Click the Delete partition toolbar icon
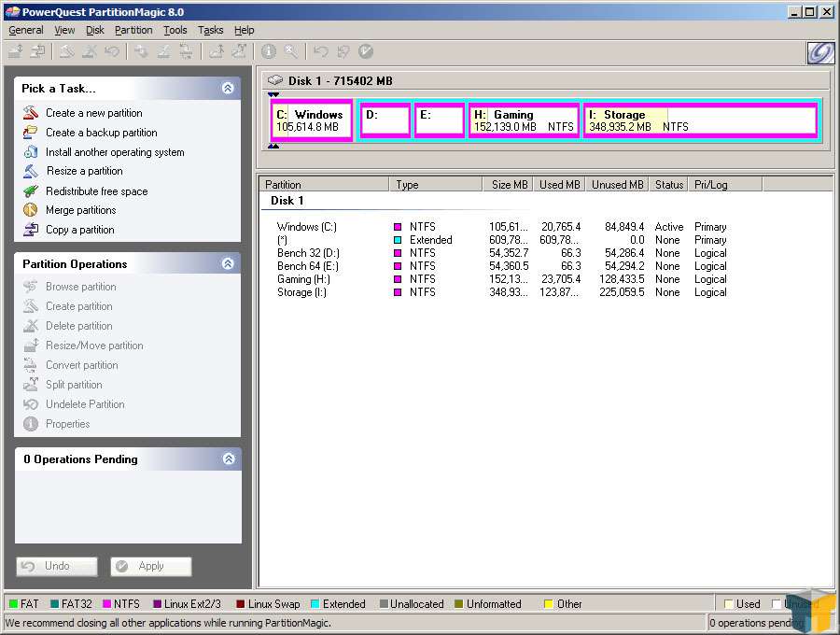The width and height of the screenshot is (840, 635). [89, 51]
